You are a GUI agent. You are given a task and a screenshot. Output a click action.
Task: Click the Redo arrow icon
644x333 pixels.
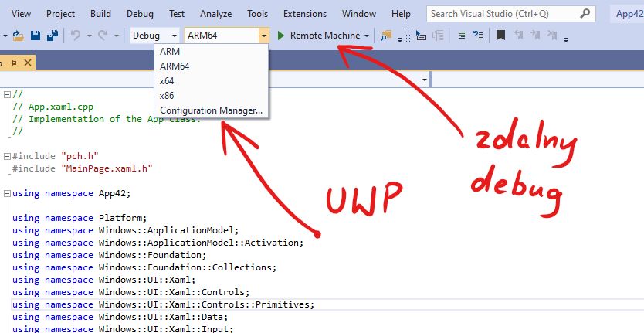pos(103,36)
